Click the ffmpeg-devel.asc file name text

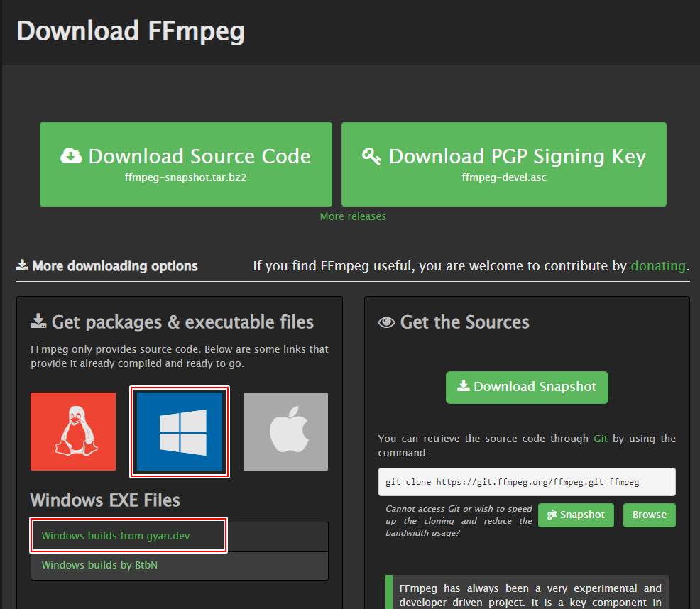[x=503, y=177]
